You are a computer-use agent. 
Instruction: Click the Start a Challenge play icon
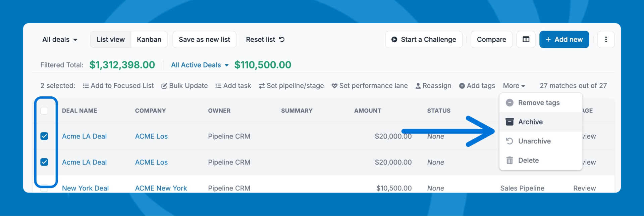point(394,40)
